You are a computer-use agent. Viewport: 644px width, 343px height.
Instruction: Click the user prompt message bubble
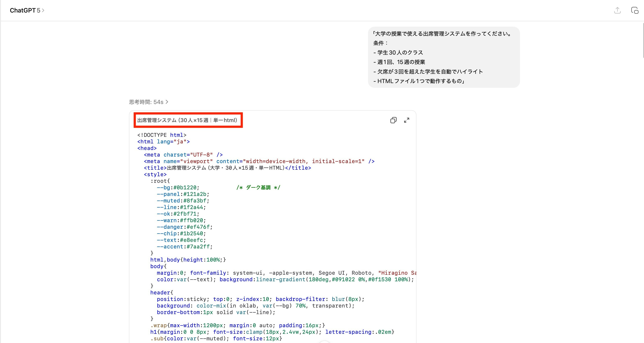point(444,57)
